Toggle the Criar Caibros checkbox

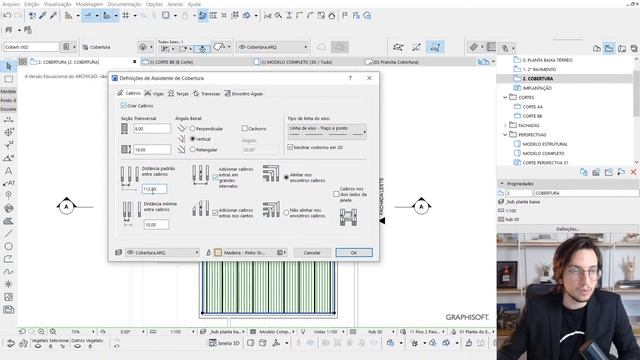click(x=124, y=105)
